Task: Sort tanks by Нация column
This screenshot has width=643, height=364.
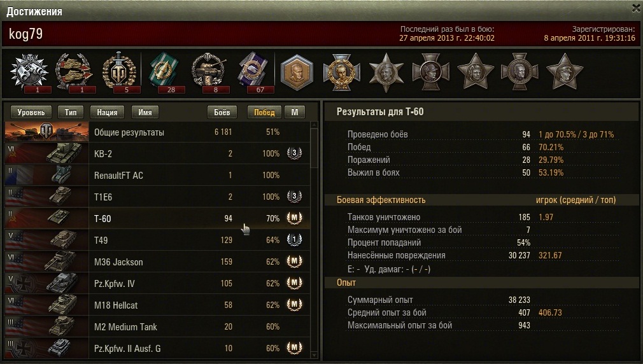Action: coord(107,112)
